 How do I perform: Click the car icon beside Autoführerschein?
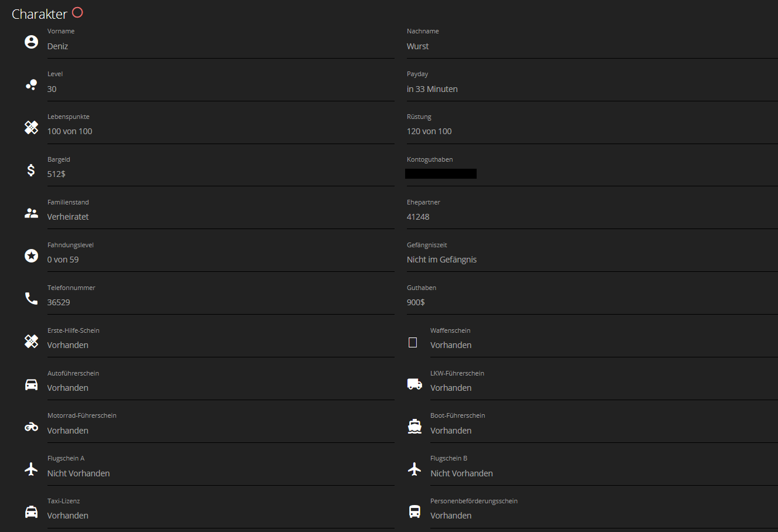31,384
